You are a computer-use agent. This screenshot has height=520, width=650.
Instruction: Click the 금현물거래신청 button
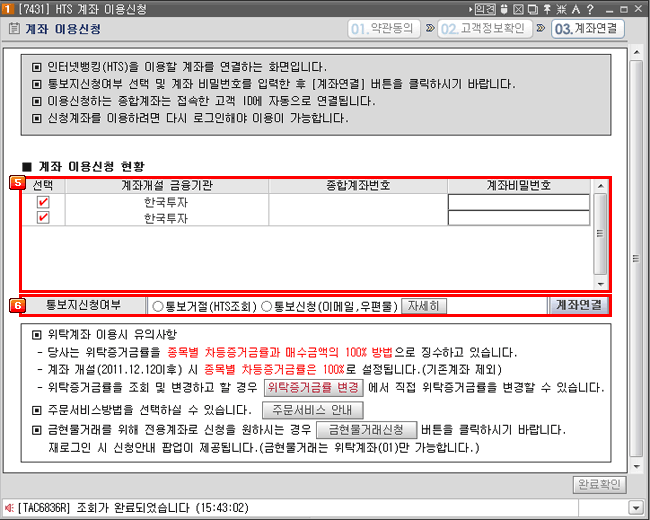(366, 430)
